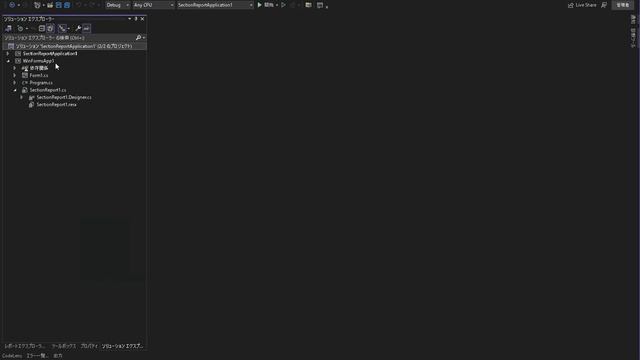Screen dimensions: 640x360
Task: Click Collapse All in Solution Explorer
Action: [x=42, y=28]
